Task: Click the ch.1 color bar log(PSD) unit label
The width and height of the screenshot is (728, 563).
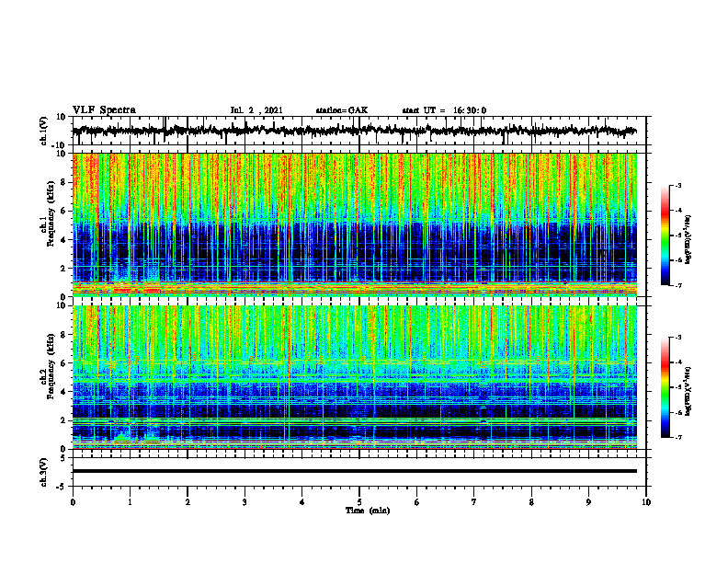Action: point(688,240)
